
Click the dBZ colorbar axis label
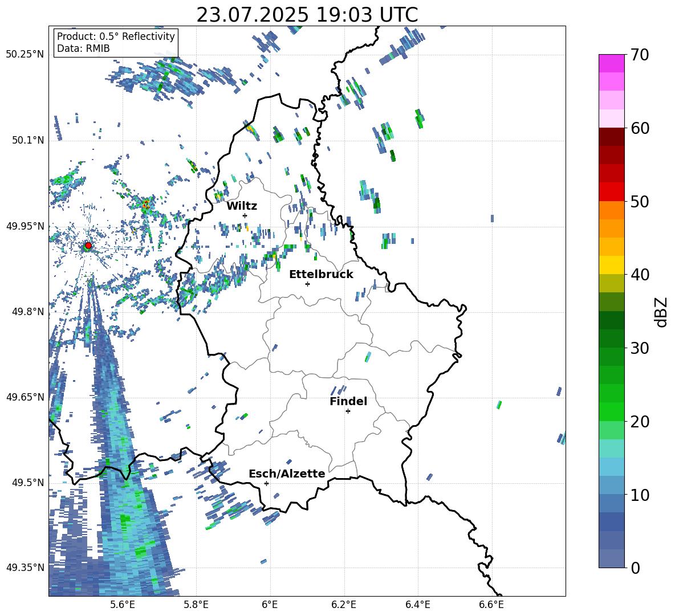662,312
